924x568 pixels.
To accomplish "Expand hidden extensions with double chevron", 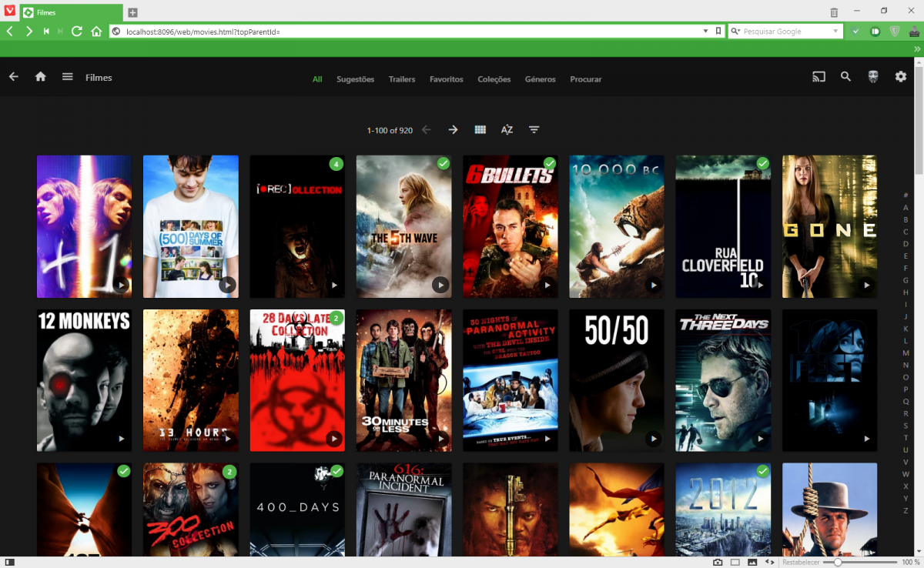I will pyautogui.click(x=917, y=48).
